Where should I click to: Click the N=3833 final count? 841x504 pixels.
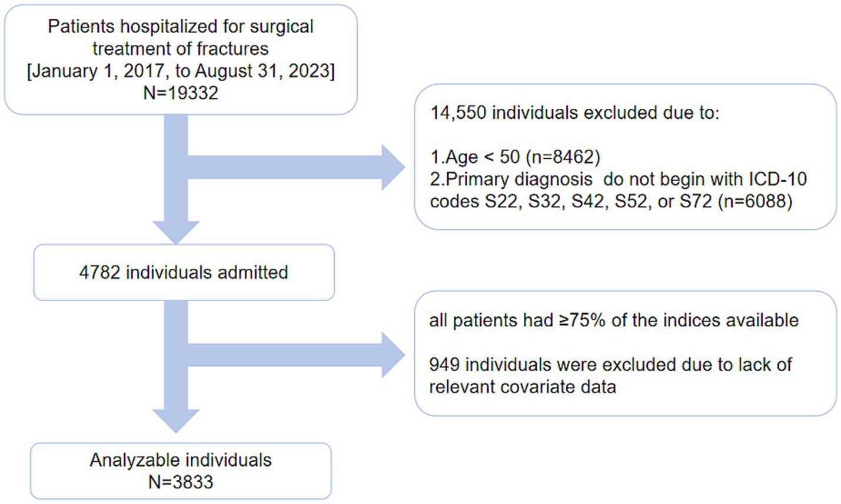pos(180,482)
